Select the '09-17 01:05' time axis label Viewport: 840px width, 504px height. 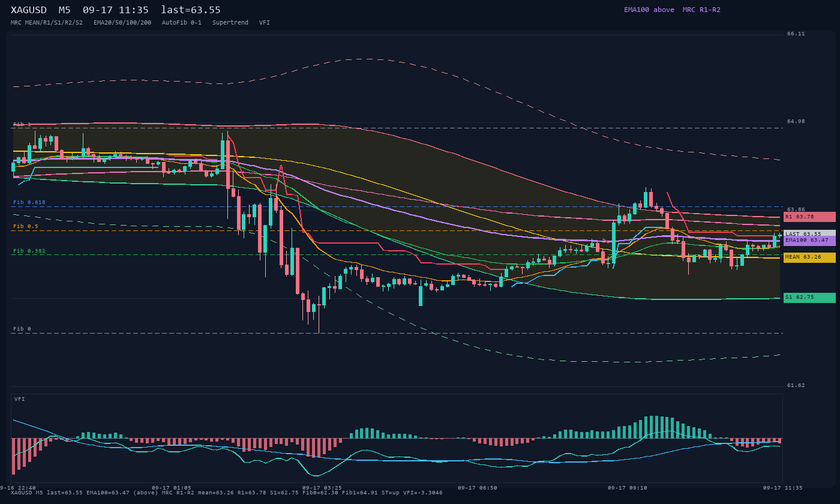point(172,488)
